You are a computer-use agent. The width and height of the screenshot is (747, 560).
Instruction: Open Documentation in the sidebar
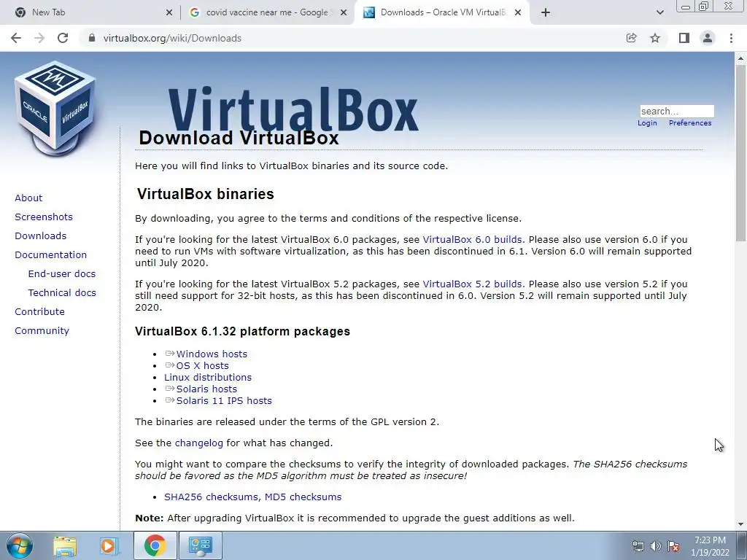[50, 254]
